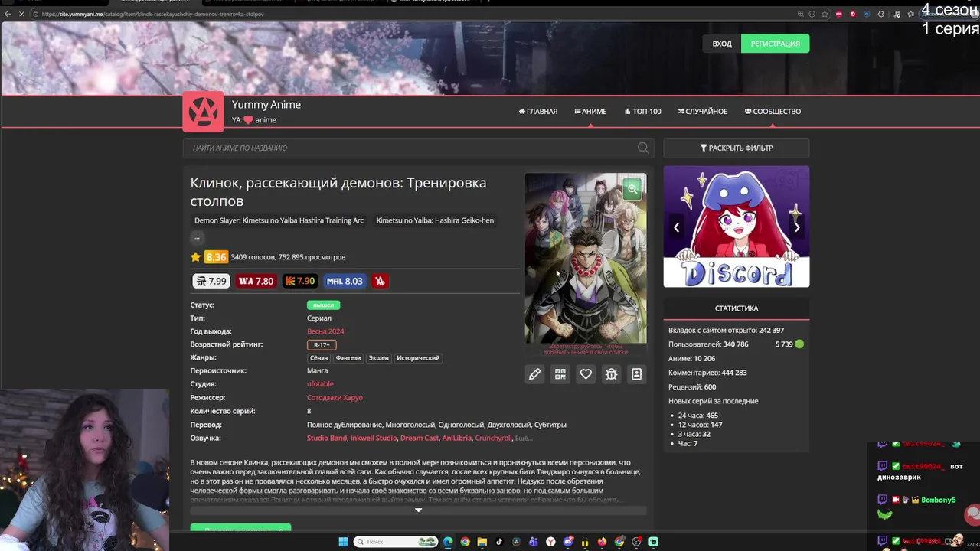This screenshot has height=551, width=980.
Task: Open Microsoft Teams from the taskbar
Action: [x=534, y=542]
